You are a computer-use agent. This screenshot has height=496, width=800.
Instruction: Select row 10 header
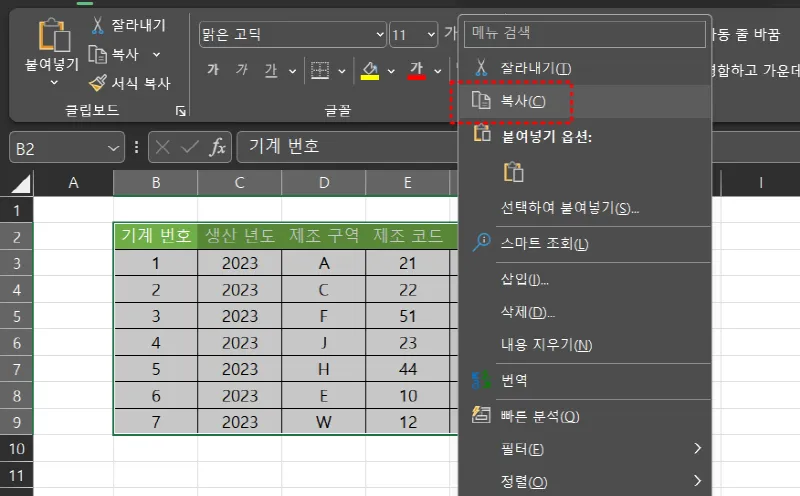point(16,449)
